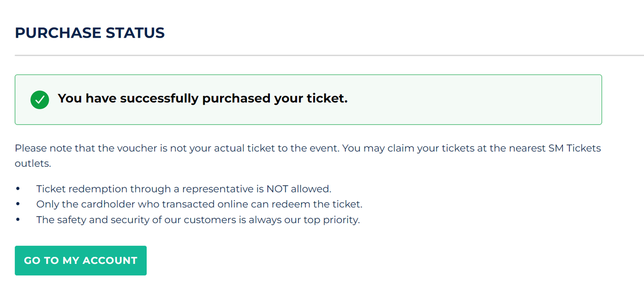This screenshot has width=644, height=303.
Task: Click the bullet dot before Ticket redemption
Action: coord(19,189)
